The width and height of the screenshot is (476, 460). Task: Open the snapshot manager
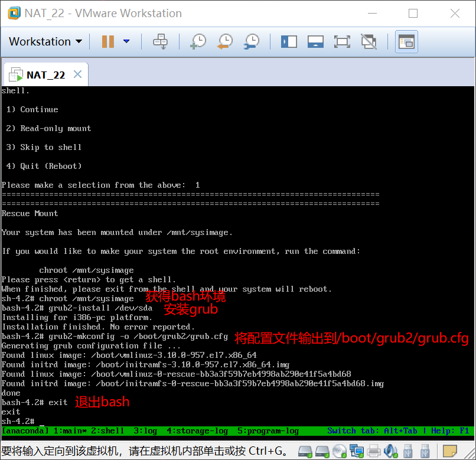252,41
